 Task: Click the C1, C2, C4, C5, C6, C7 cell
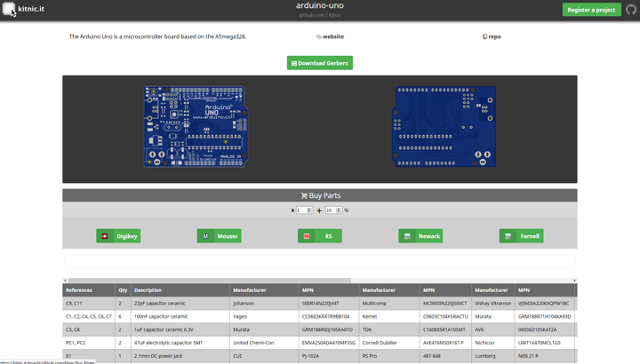tap(89, 316)
